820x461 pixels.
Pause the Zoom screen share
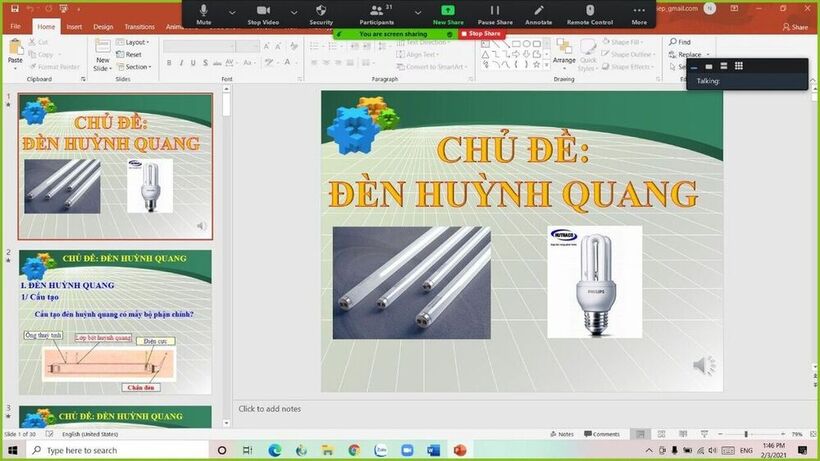(495, 14)
